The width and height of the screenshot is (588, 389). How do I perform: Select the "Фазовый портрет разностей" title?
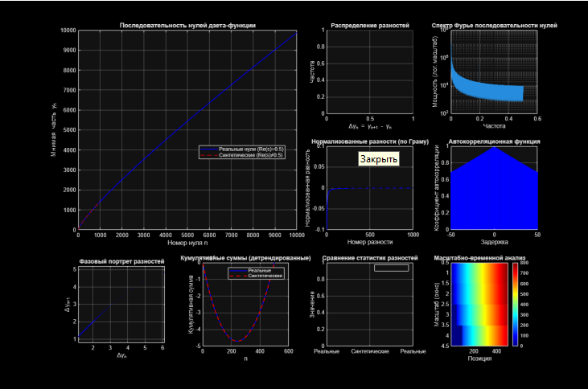coord(121,261)
